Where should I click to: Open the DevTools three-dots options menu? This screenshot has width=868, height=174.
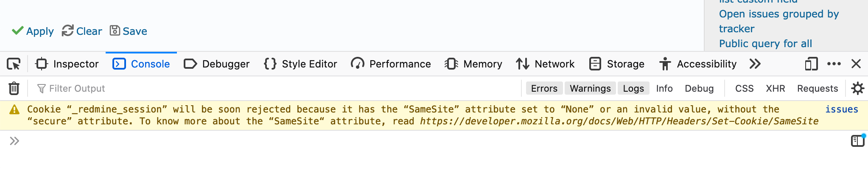pos(834,64)
